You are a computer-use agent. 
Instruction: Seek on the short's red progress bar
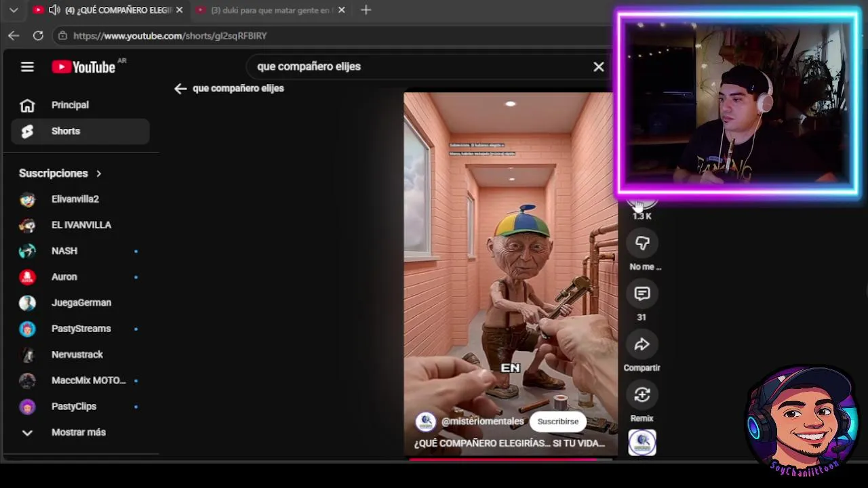[510, 459]
